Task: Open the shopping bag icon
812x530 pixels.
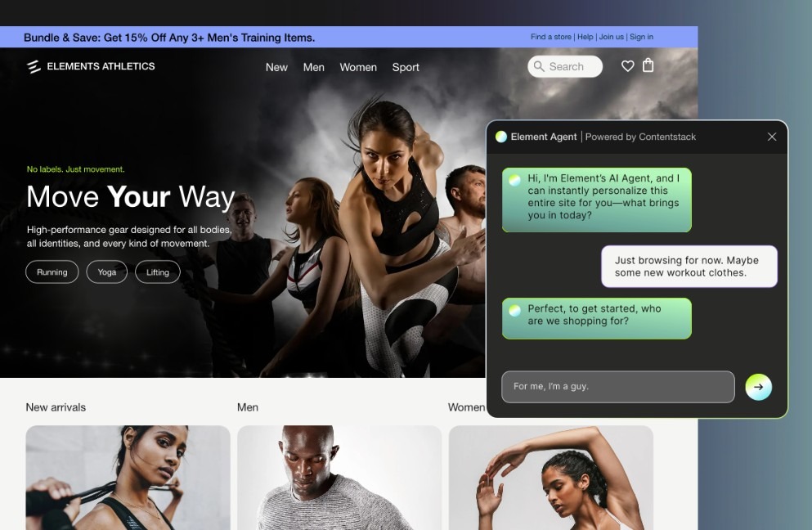Action: (648, 65)
